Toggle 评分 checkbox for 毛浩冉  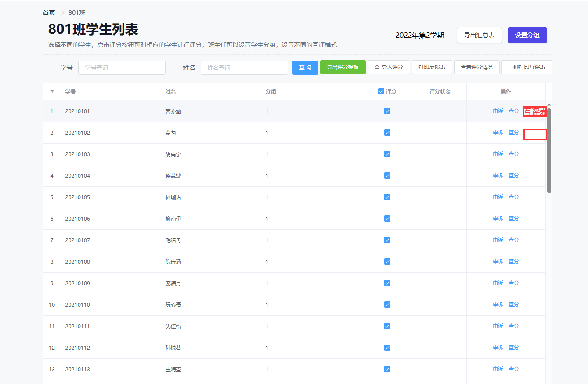(x=387, y=240)
